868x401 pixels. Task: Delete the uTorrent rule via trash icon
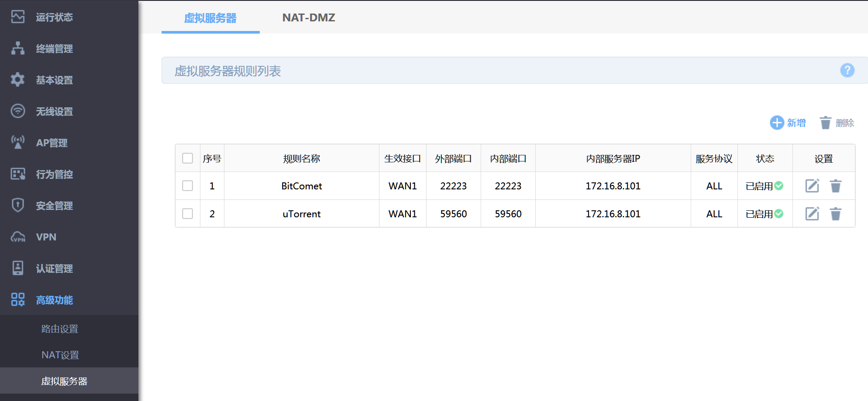tap(836, 214)
